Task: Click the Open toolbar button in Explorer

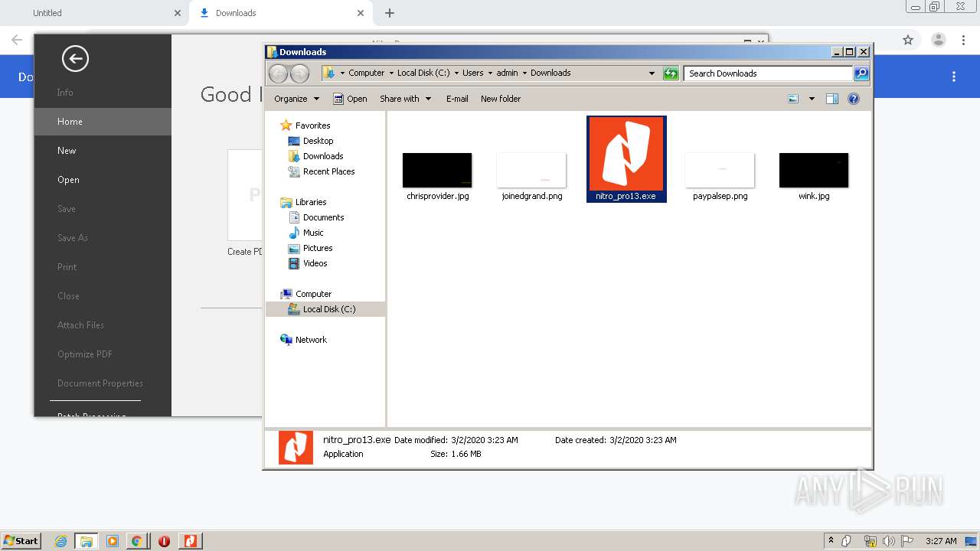Action: [x=350, y=99]
